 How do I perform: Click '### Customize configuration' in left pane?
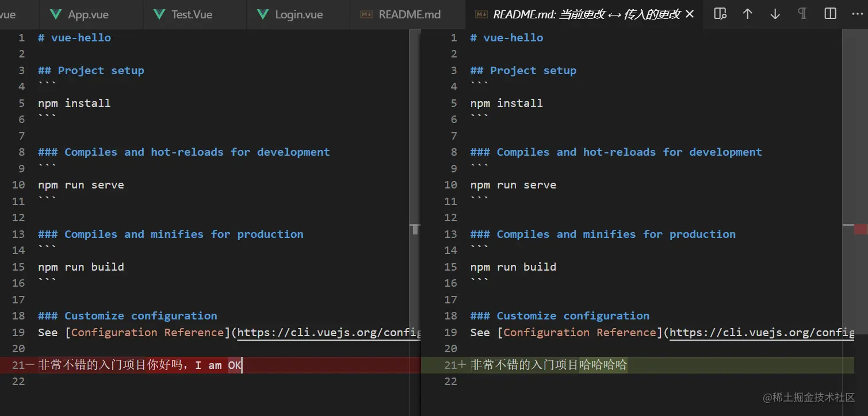(128, 316)
